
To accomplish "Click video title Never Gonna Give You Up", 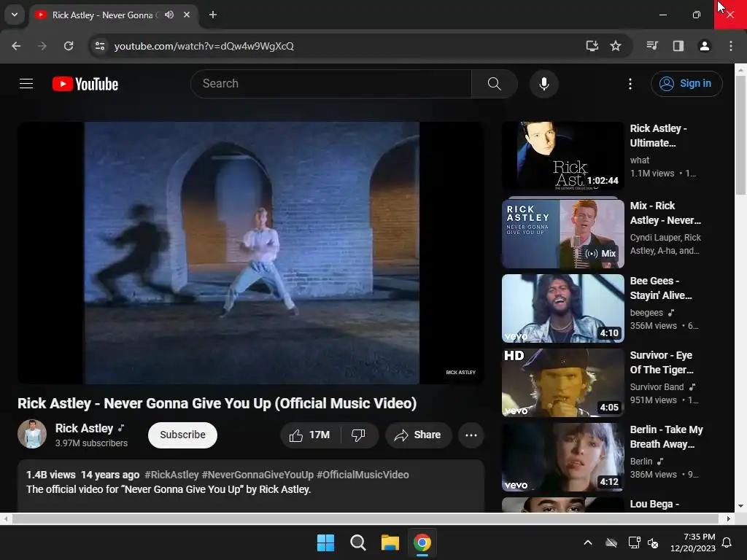I will (x=217, y=403).
